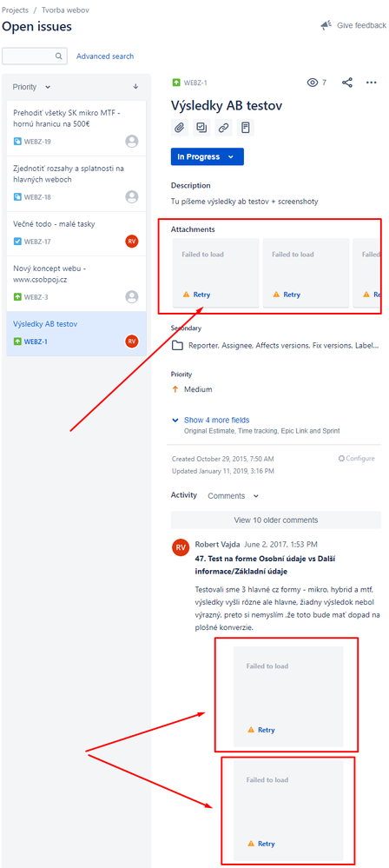Open the watchers eye icon
Image resolution: width=389 pixels, height=868 pixels.
[313, 83]
